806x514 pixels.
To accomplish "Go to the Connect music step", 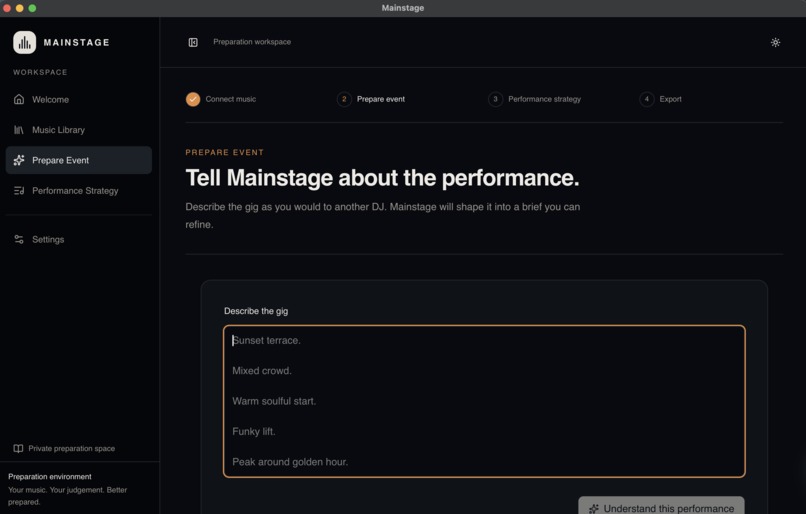I will tap(221, 99).
